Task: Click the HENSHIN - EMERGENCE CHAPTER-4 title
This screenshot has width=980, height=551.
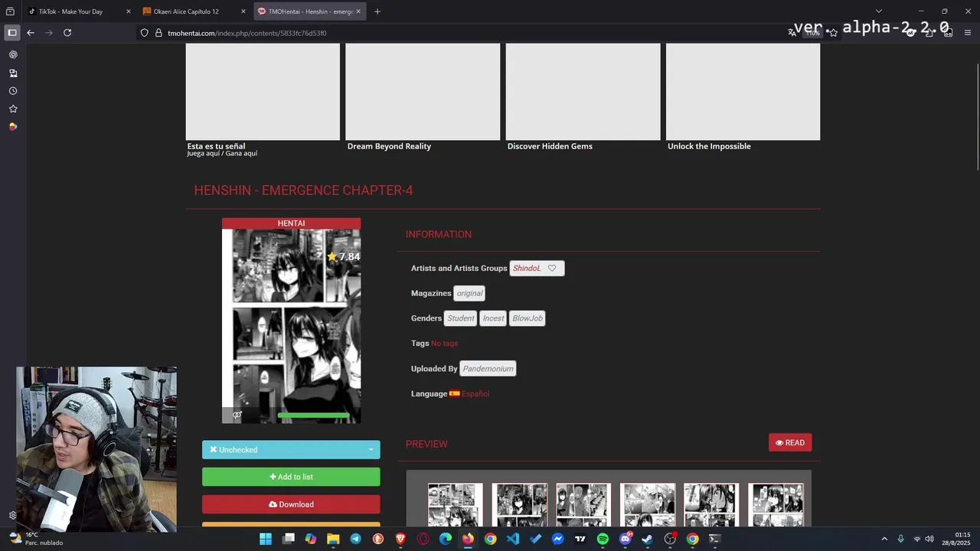Action: [x=303, y=191]
